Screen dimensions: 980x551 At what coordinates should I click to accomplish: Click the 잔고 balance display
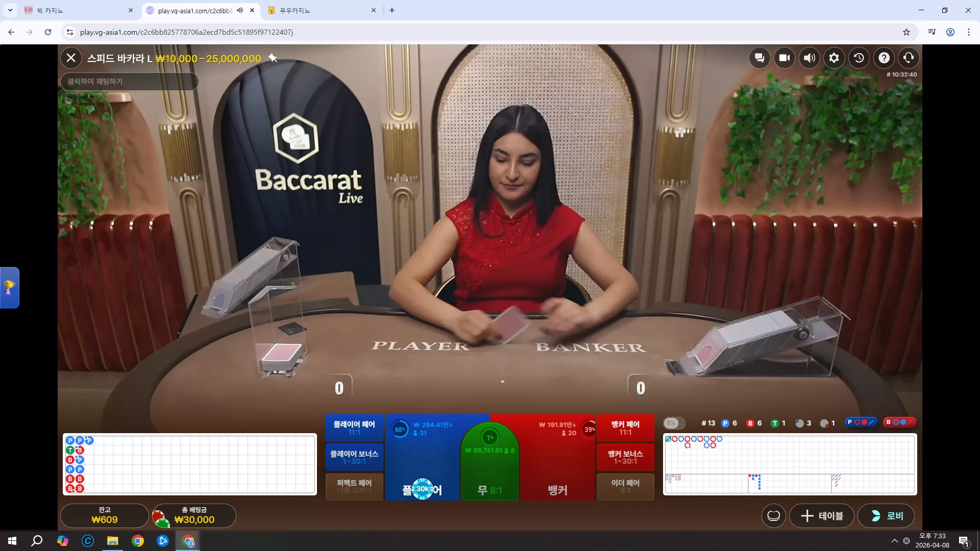click(105, 516)
